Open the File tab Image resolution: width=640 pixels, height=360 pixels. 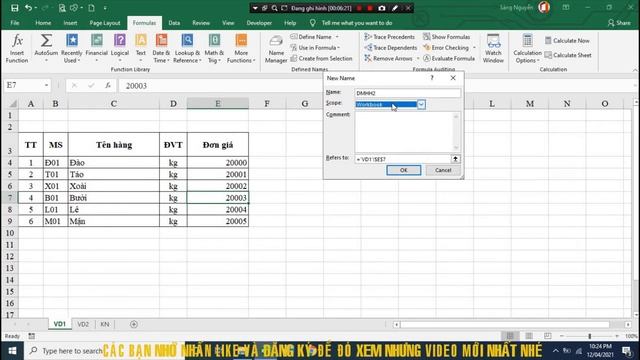tap(15, 23)
